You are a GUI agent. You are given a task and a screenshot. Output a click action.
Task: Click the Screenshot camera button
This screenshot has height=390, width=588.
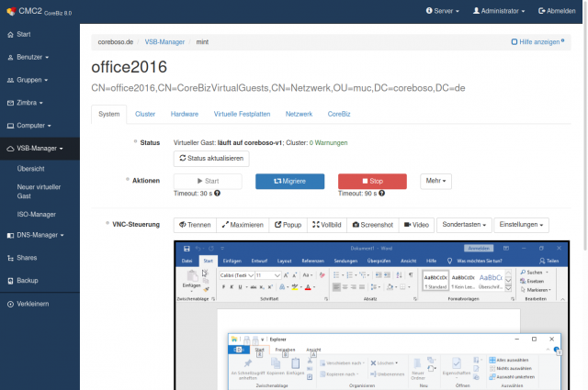point(373,225)
